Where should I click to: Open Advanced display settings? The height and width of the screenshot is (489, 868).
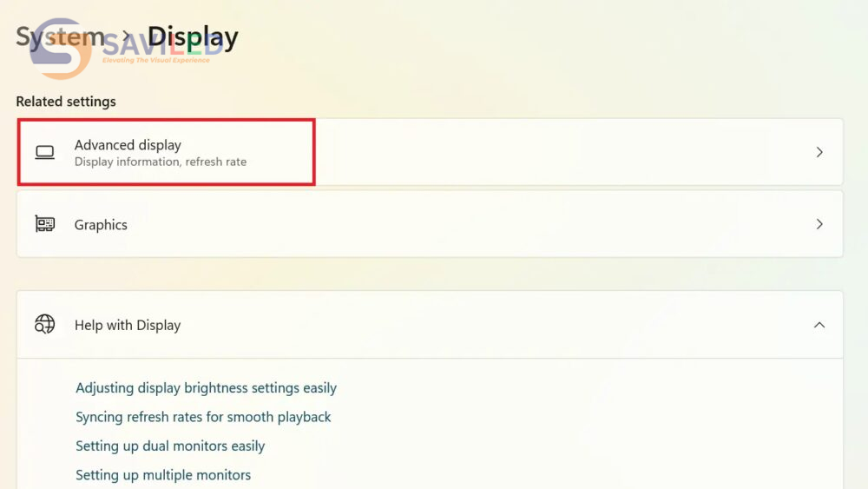(430, 152)
